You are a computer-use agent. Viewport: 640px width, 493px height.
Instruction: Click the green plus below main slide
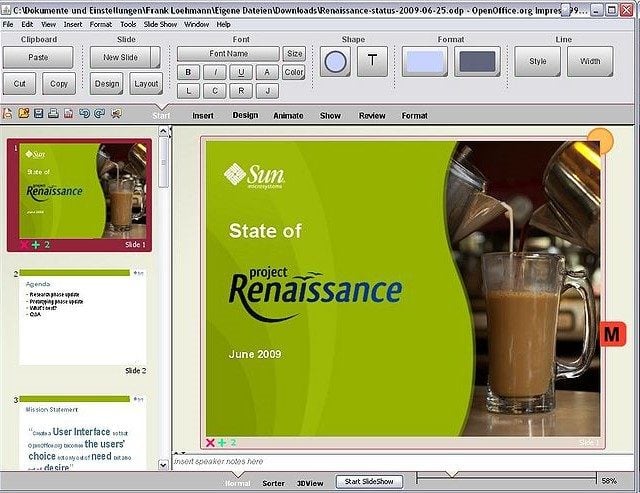[221, 442]
